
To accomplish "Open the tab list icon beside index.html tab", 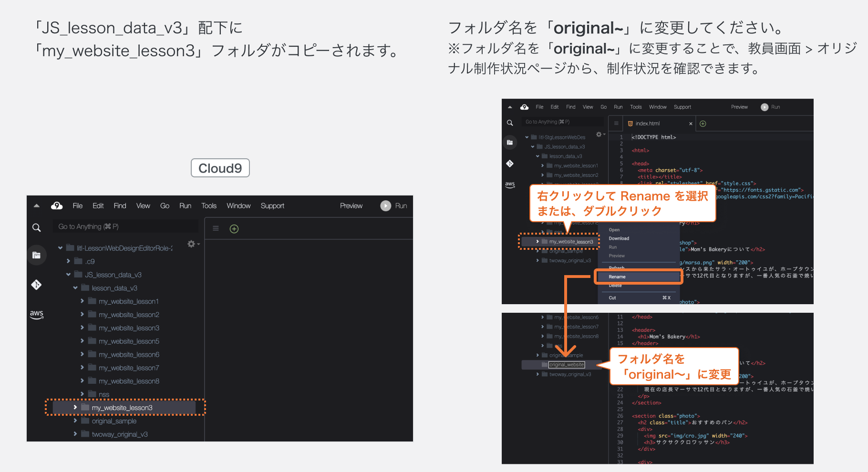I will [x=616, y=123].
